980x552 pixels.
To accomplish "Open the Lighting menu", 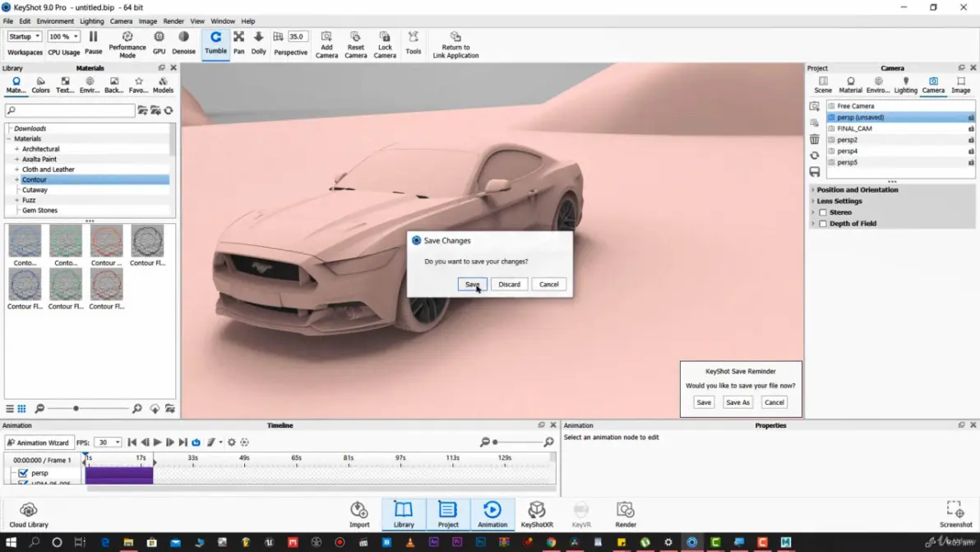I will [92, 21].
